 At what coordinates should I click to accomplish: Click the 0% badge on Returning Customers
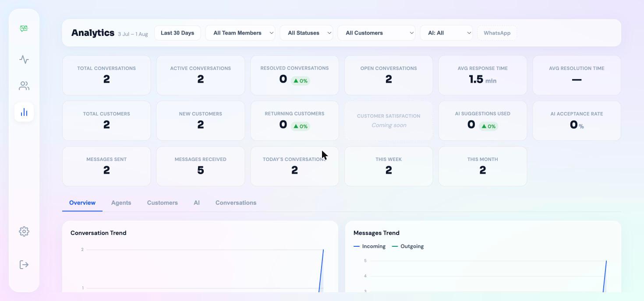301,126
